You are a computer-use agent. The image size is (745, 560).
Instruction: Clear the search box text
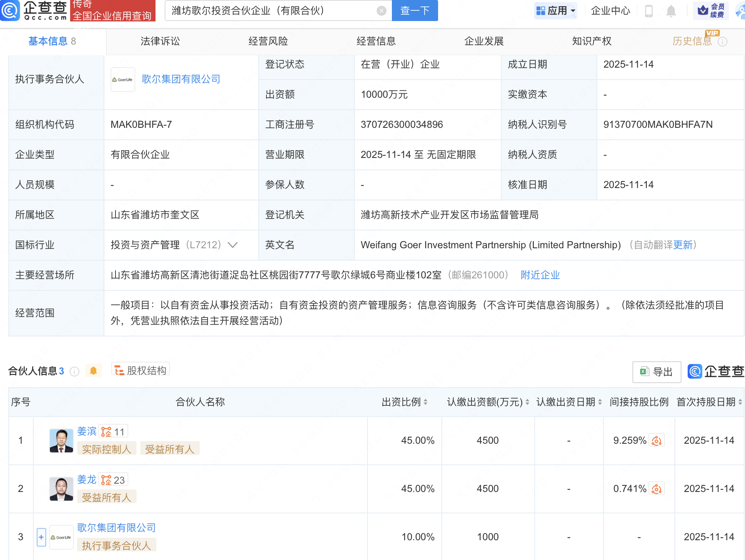click(382, 11)
